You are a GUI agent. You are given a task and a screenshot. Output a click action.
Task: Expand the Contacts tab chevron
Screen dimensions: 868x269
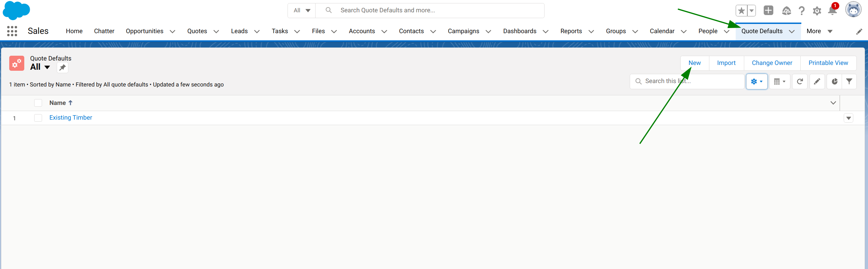433,31
